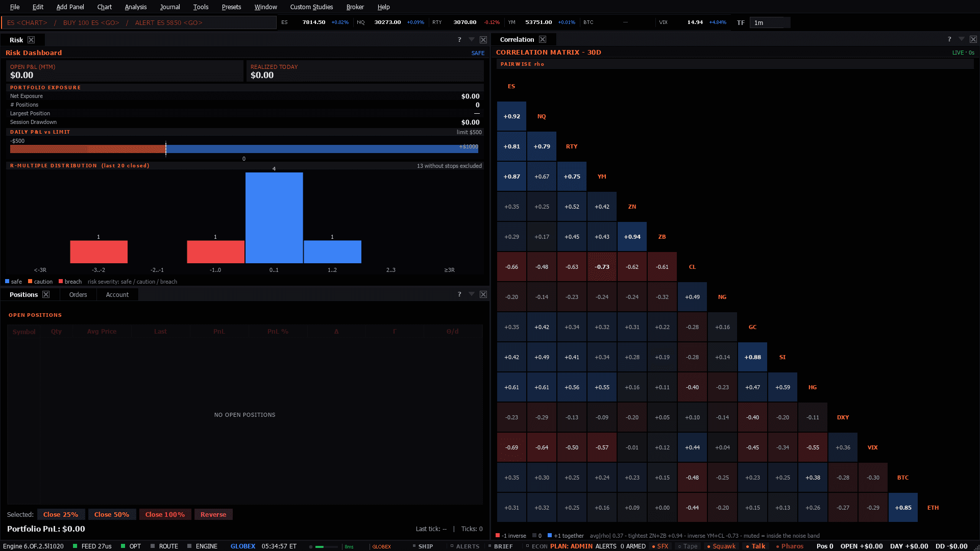Image resolution: width=980 pixels, height=551 pixels.
Task: Click the VIX 14.94 ticker quote
Action: click(692, 22)
